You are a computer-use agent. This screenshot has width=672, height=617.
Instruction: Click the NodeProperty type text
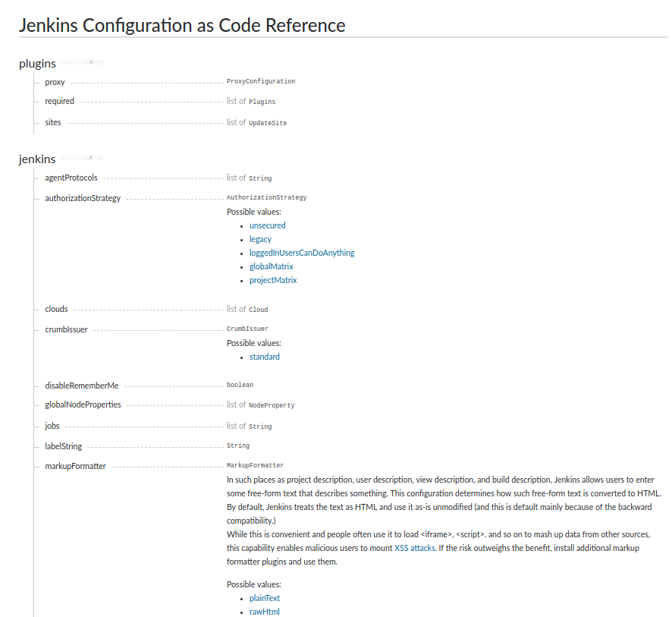point(272,405)
